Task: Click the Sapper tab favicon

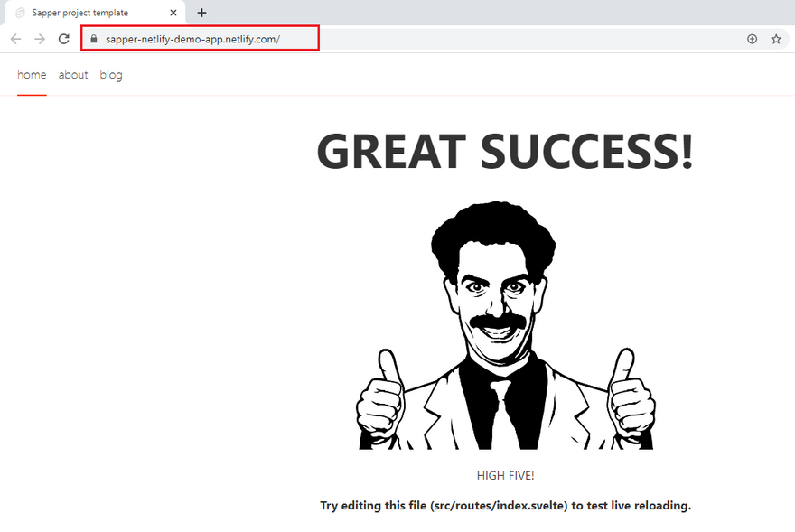Action: click(x=20, y=13)
